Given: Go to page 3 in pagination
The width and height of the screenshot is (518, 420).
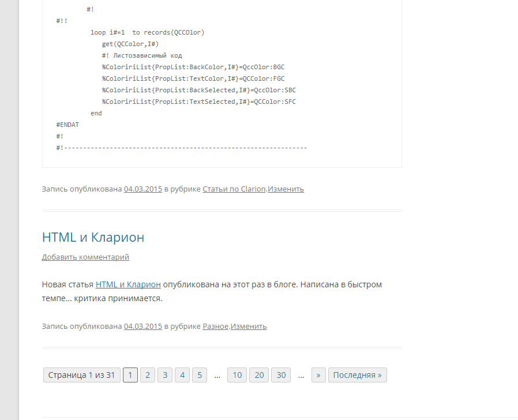Looking at the screenshot, I should point(165,375).
